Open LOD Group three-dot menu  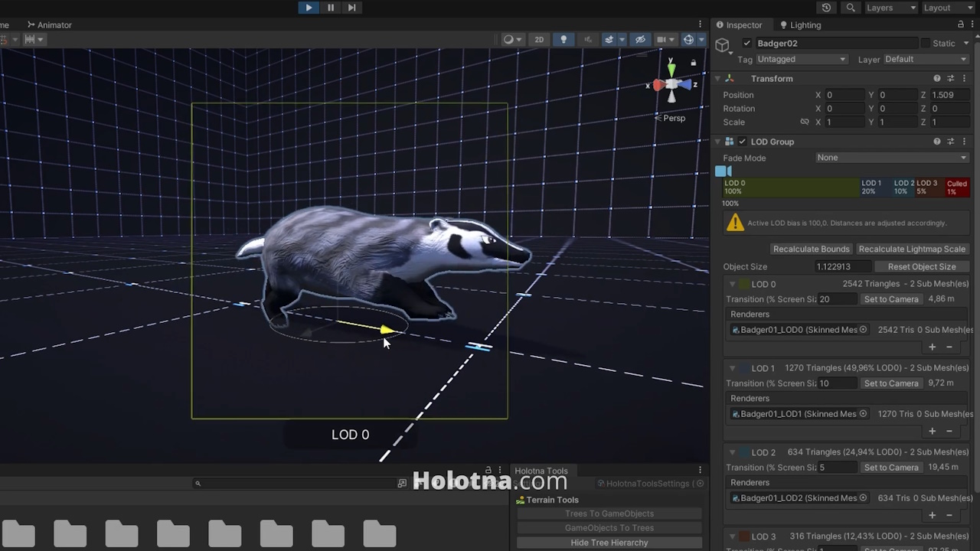pyautogui.click(x=964, y=142)
